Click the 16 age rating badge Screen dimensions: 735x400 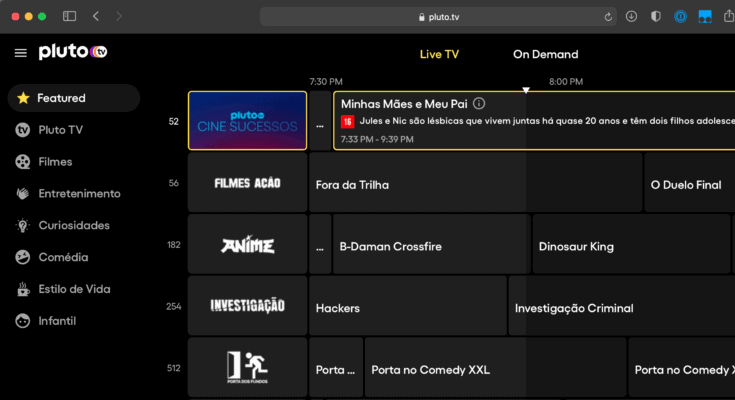347,121
